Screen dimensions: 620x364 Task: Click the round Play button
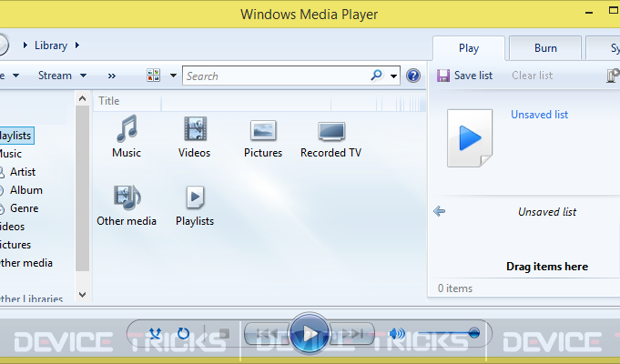(310, 333)
